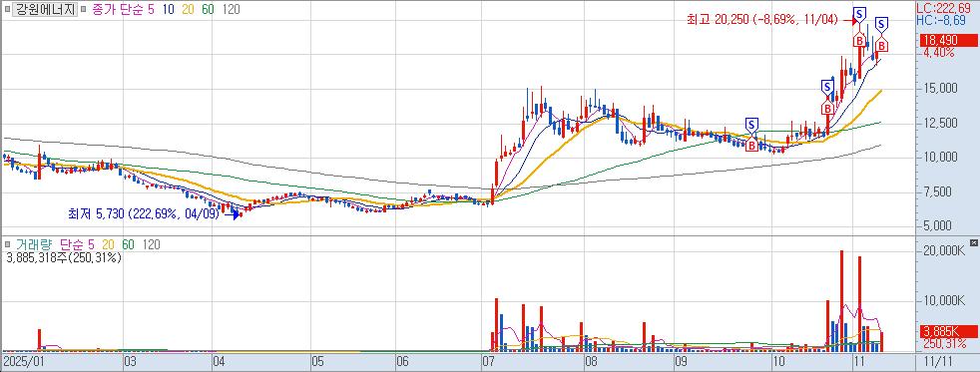Click the gray square before 거래량 label

click(7, 245)
